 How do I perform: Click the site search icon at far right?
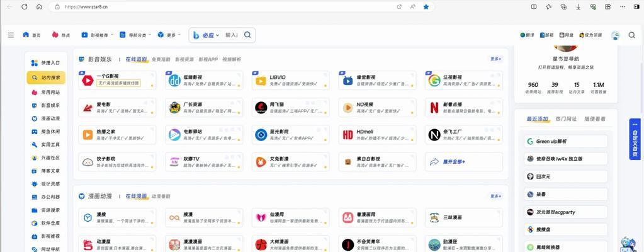(631, 35)
